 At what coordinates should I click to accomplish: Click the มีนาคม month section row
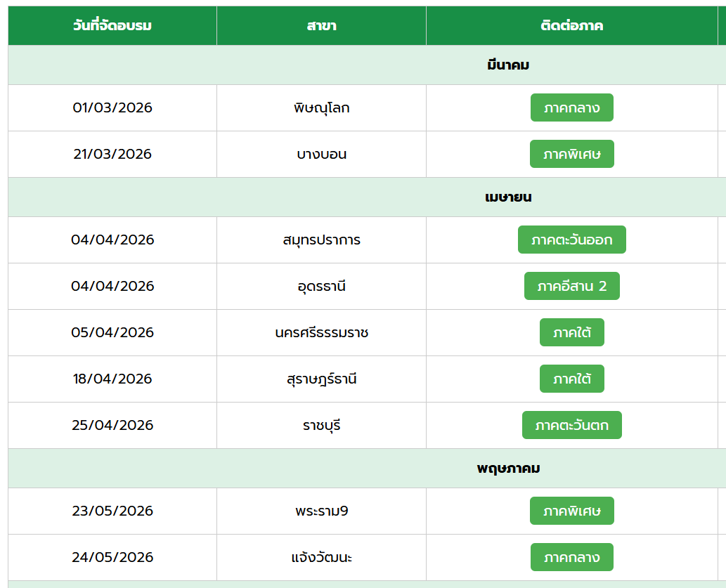[507, 65]
